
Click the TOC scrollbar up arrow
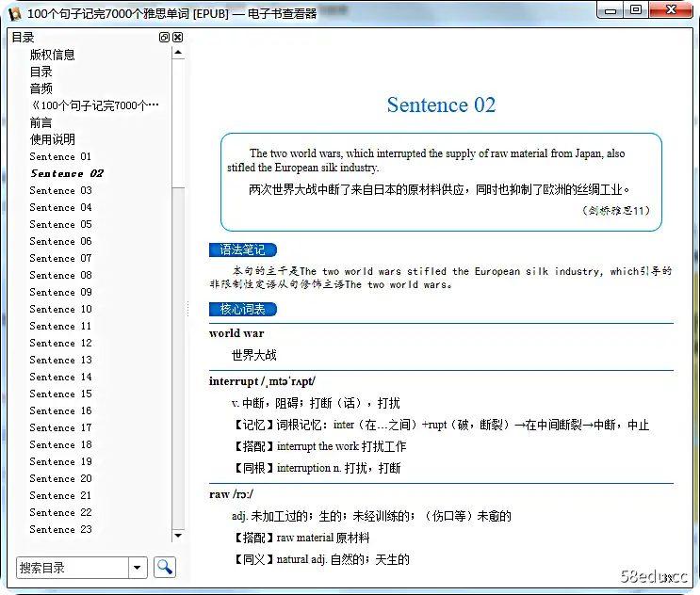click(x=178, y=53)
